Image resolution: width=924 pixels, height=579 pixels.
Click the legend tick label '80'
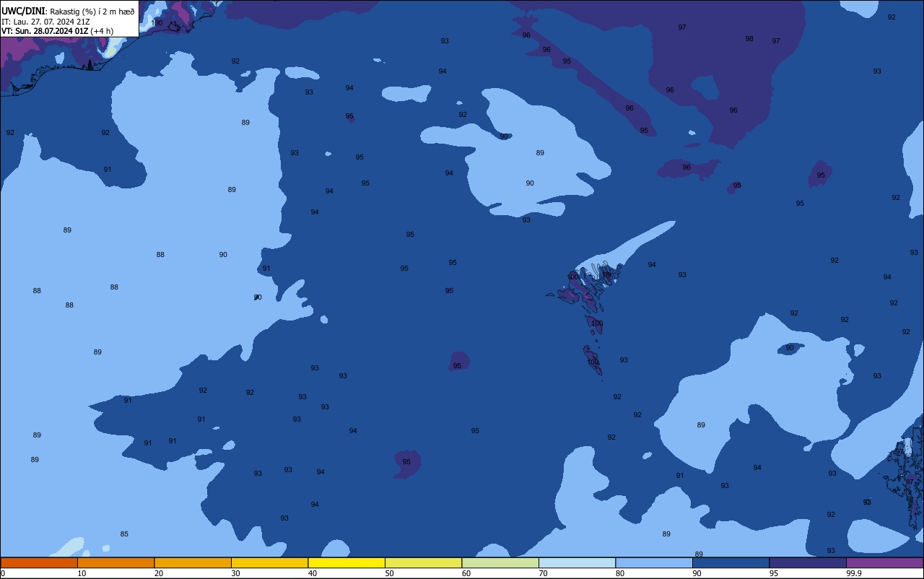tap(620, 573)
